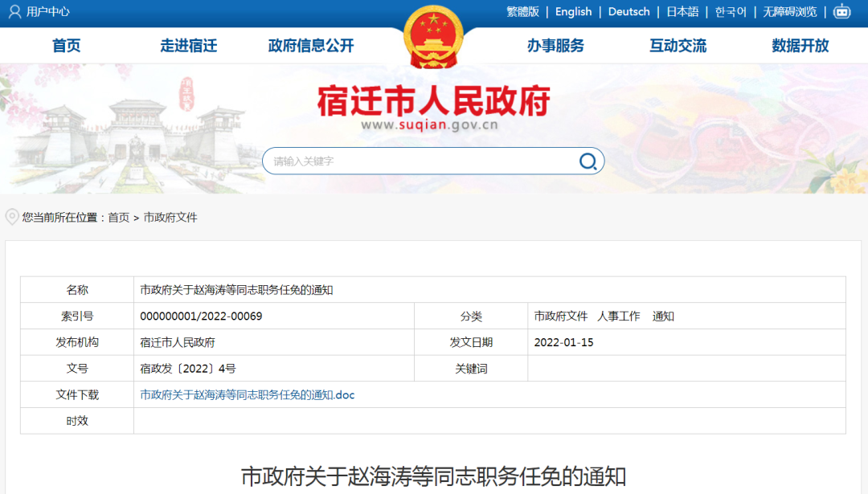868x494 pixels.
Task: Open the 互动交流 menu
Action: tap(678, 46)
